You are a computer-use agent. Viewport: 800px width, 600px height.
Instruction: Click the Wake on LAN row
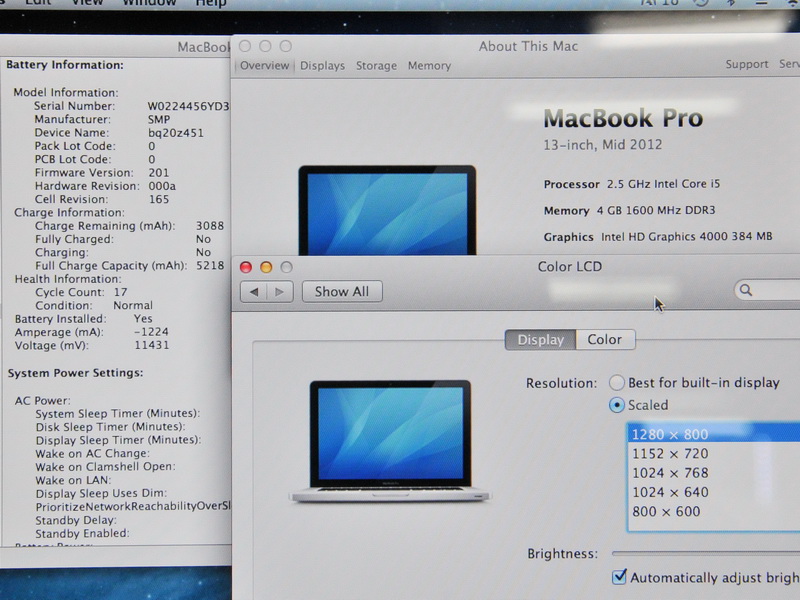pos(73,480)
